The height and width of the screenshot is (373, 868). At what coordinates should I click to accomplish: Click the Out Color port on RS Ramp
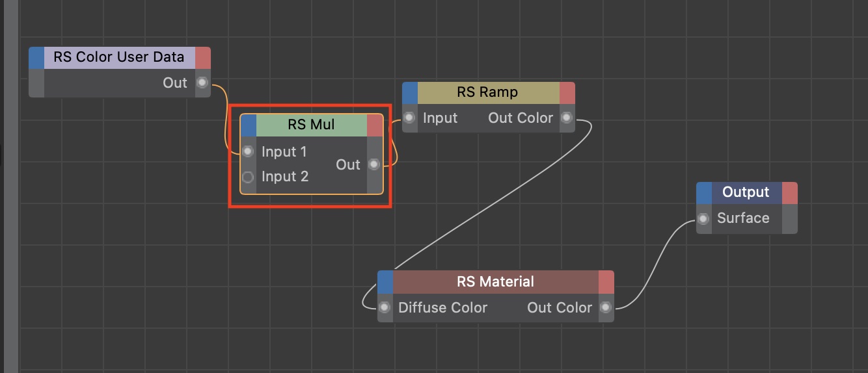click(567, 118)
